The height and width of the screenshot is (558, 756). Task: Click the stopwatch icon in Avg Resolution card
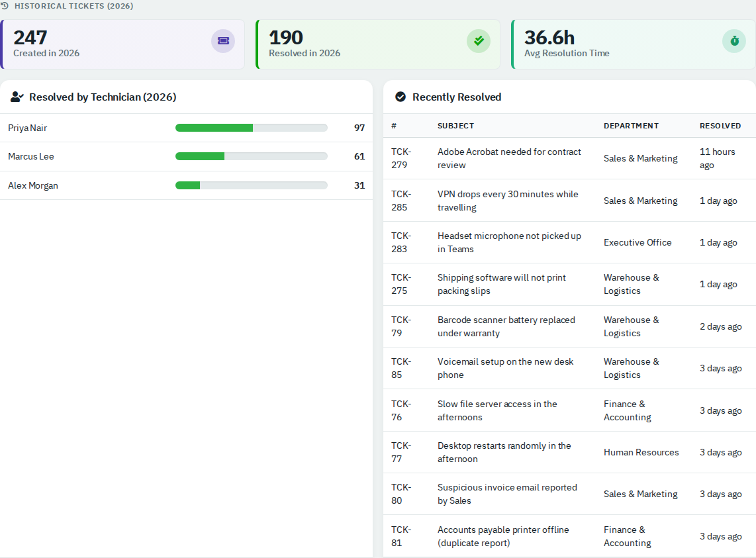733,41
